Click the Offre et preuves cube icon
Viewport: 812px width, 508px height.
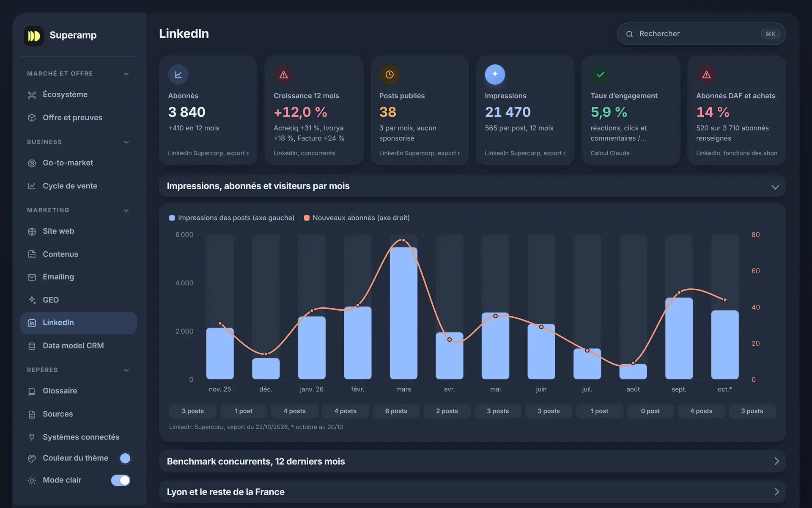click(x=32, y=118)
